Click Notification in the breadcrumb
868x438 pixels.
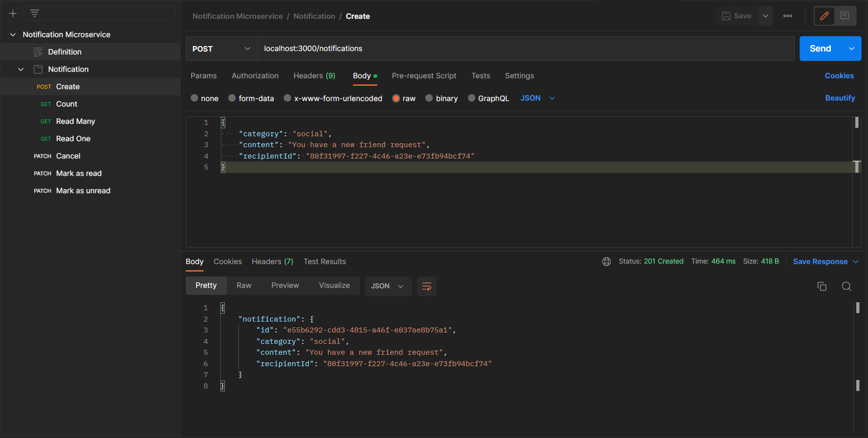click(x=314, y=16)
